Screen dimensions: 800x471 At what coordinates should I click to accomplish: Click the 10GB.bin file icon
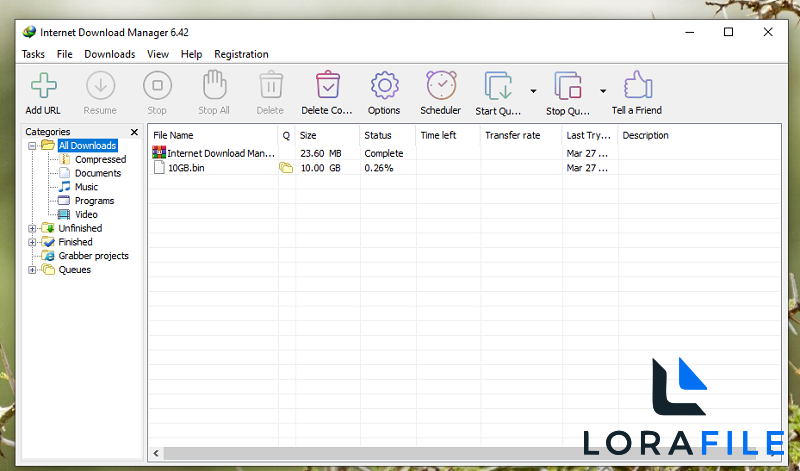[x=159, y=167]
